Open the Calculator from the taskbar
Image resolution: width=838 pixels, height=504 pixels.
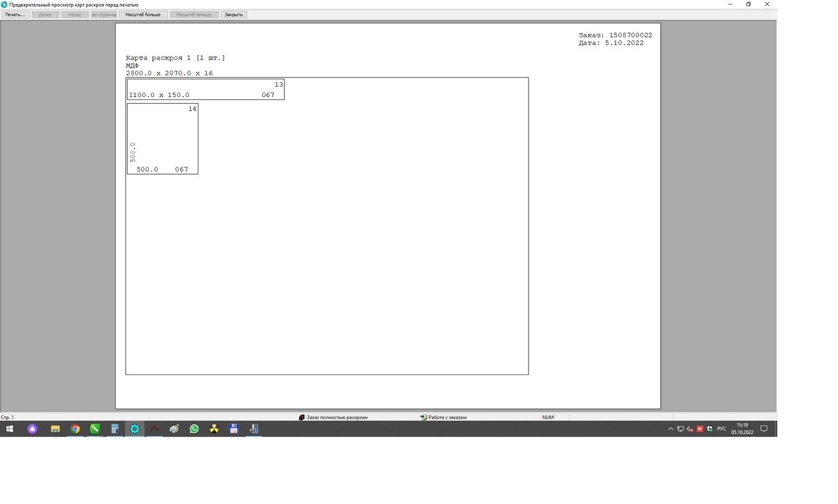pyautogui.click(x=115, y=429)
